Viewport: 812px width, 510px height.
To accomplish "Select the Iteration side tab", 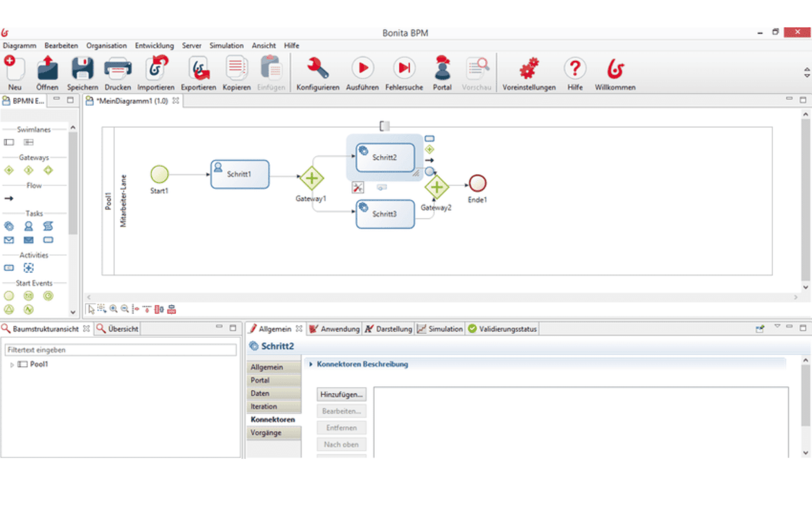I will [274, 407].
